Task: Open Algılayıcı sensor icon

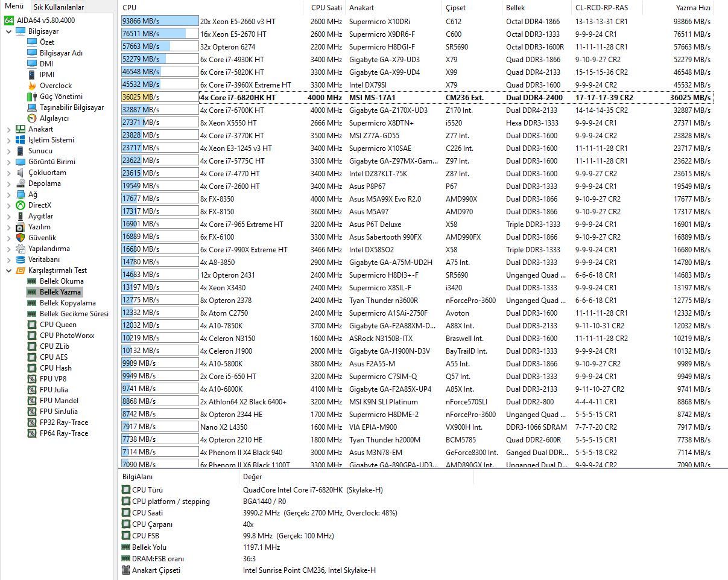Action: pos(32,118)
